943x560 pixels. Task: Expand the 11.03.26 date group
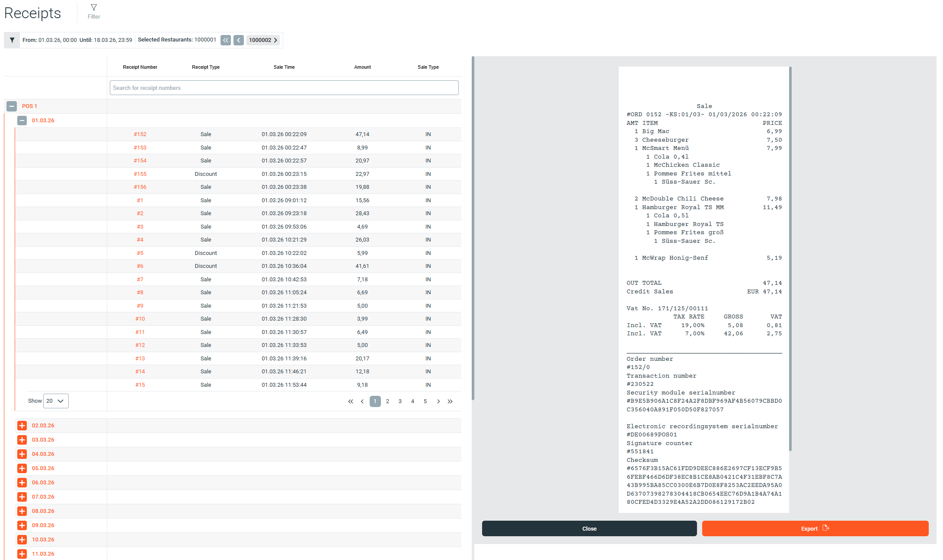click(22, 554)
